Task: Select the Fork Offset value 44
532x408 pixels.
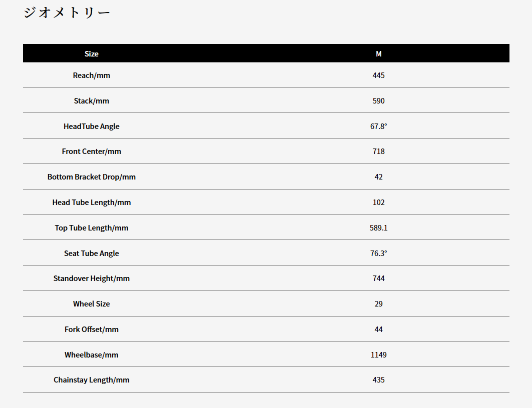Action: click(x=379, y=329)
